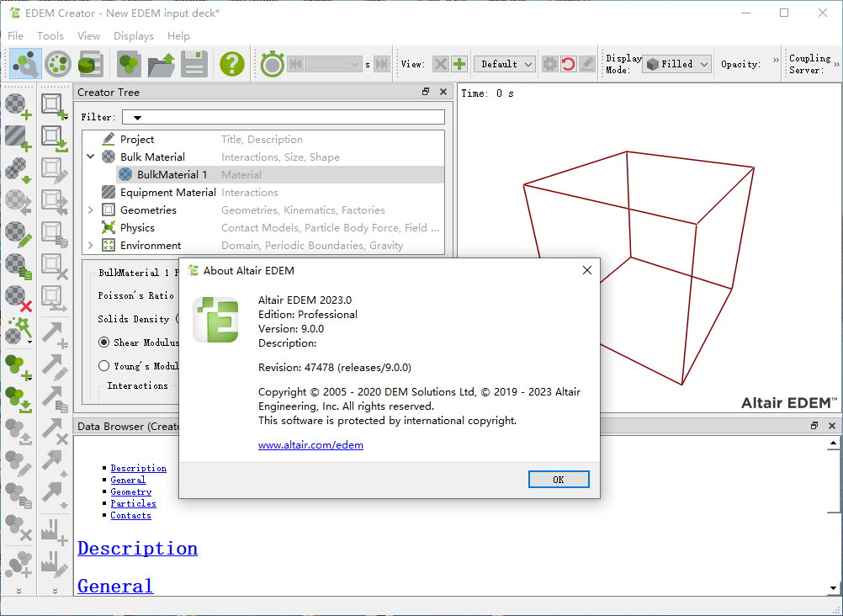843x616 pixels.
Task: Transfer bulk material icon with green arrow
Action: point(18,170)
